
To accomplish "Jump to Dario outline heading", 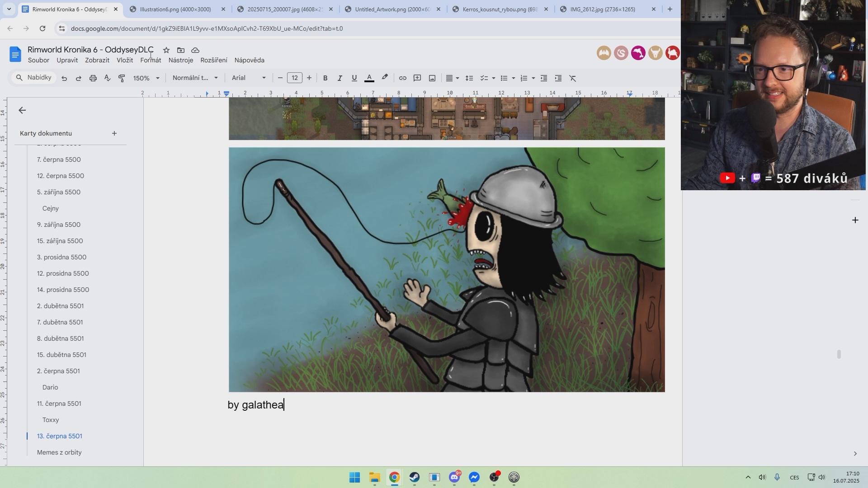I will point(50,387).
